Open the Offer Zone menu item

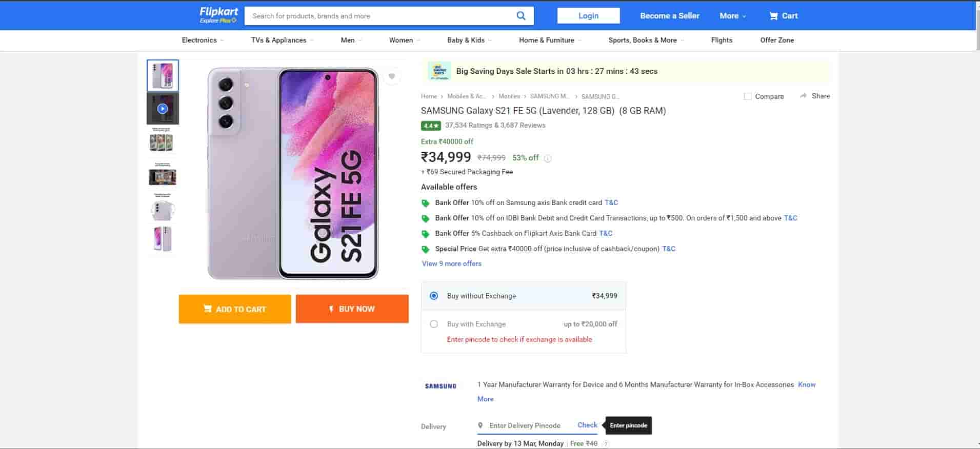pos(776,40)
